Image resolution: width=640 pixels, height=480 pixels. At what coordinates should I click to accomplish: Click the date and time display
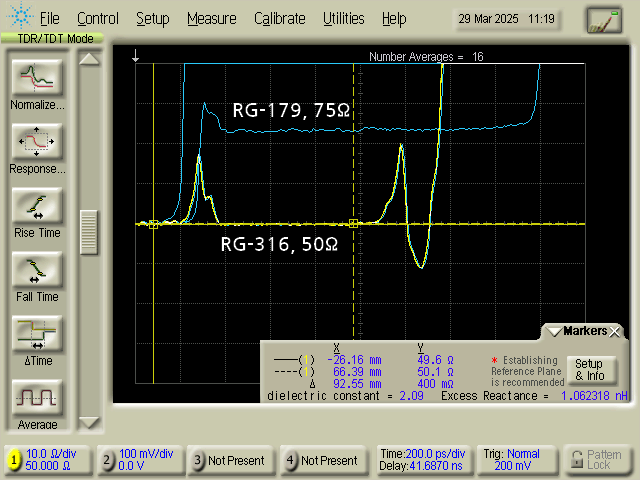click(507, 19)
